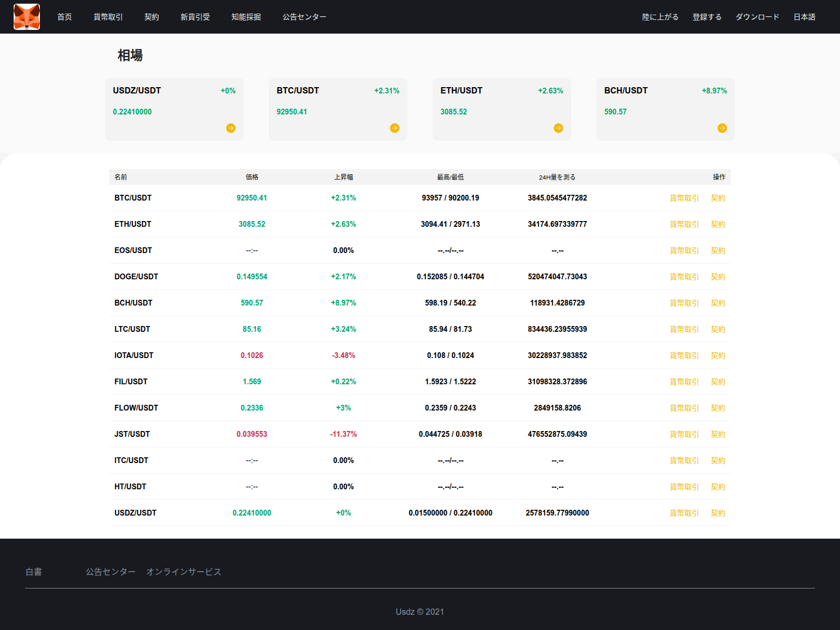Open 白書 whitepaper footer link

[34, 572]
